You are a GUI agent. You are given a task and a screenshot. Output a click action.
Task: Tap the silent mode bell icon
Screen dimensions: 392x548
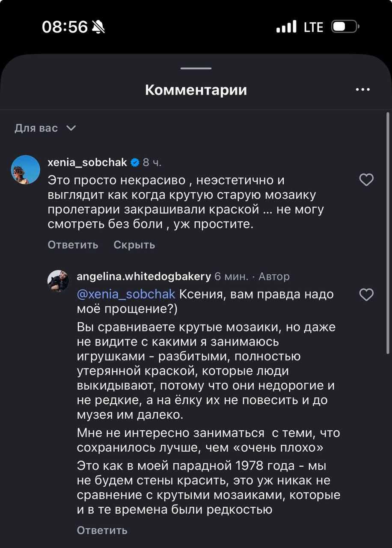tap(98, 27)
